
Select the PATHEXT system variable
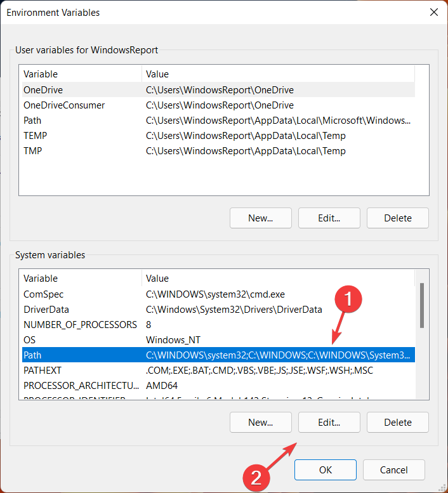click(x=43, y=370)
